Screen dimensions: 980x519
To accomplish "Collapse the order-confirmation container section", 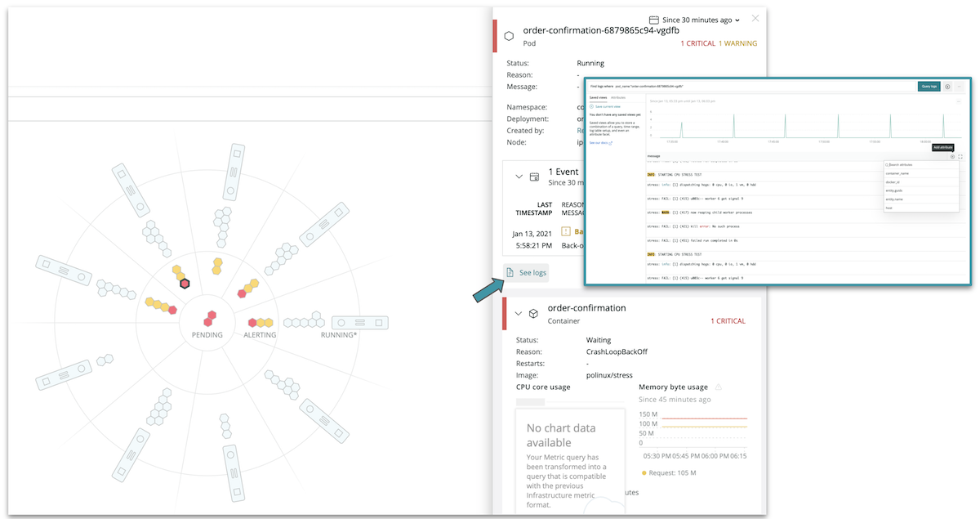I will click(518, 313).
